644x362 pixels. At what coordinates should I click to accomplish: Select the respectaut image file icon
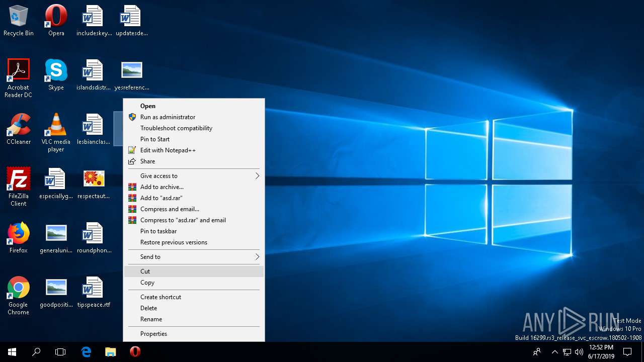tap(94, 184)
